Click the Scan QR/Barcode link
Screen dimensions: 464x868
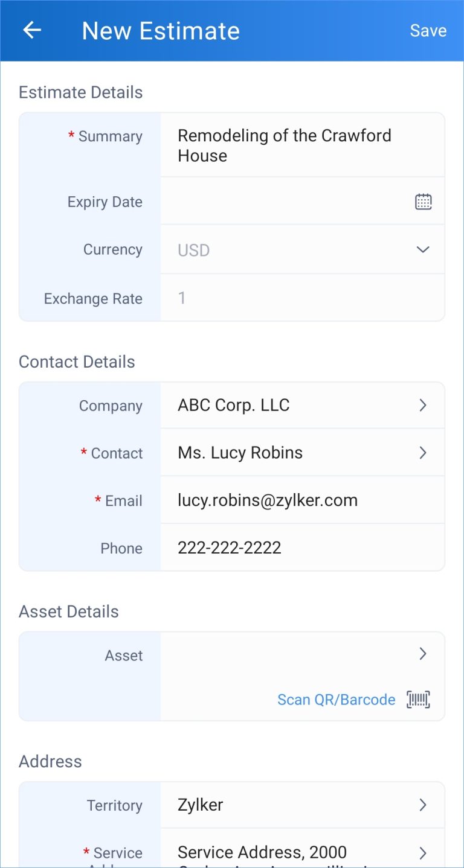coord(336,700)
